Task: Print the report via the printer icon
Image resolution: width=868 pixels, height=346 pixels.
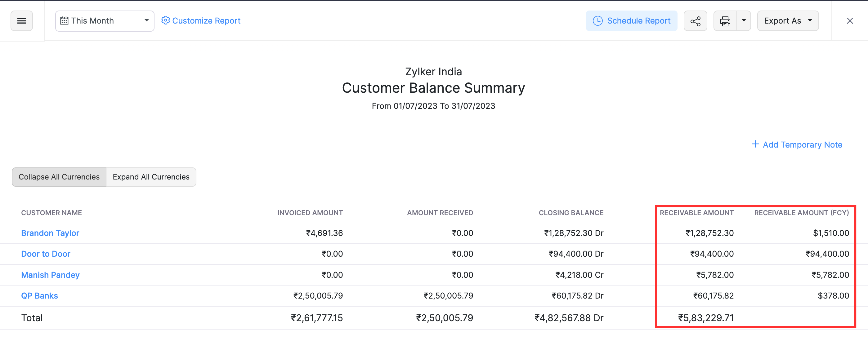Action: click(725, 20)
